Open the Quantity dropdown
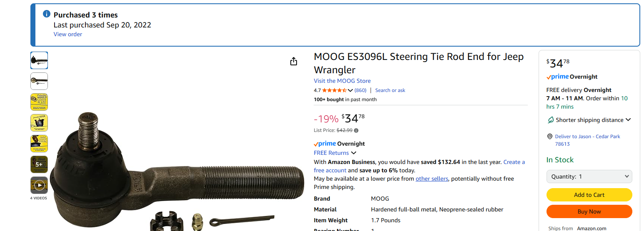 589,176
